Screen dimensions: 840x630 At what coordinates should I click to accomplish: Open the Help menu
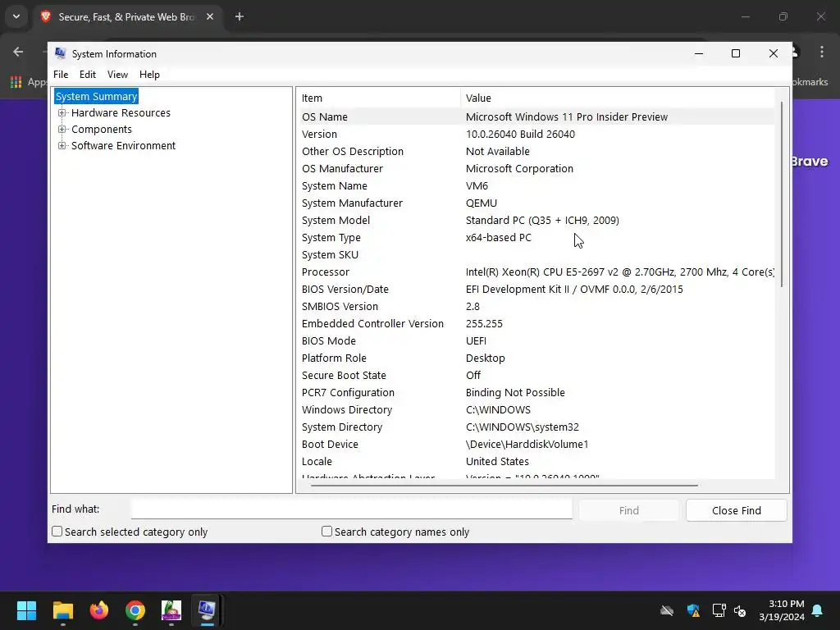pyautogui.click(x=149, y=75)
